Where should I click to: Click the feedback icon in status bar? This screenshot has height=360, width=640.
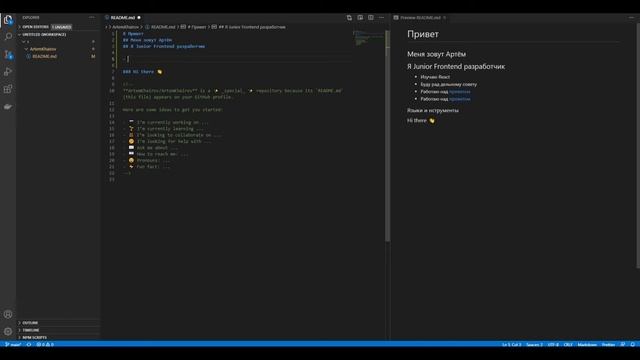[x=623, y=344]
